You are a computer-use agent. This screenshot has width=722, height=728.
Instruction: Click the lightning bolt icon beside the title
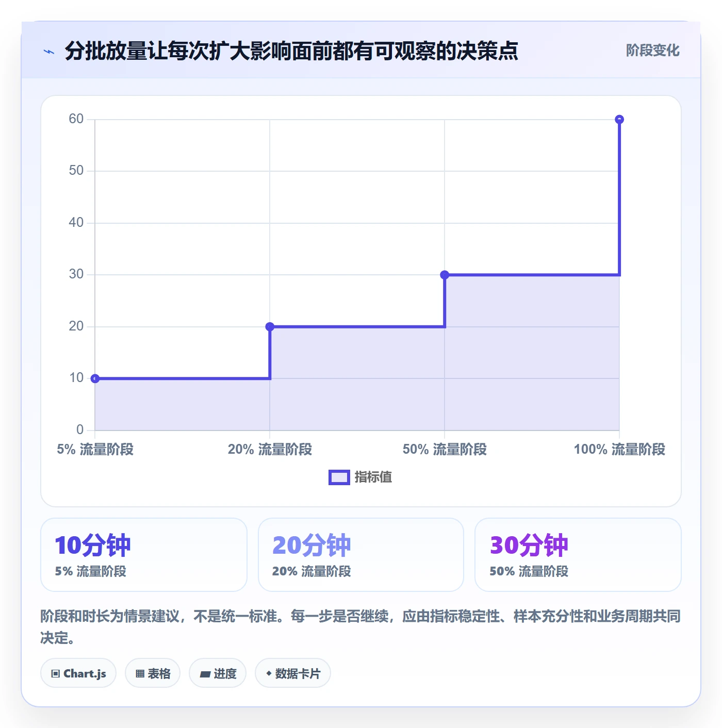point(49,52)
